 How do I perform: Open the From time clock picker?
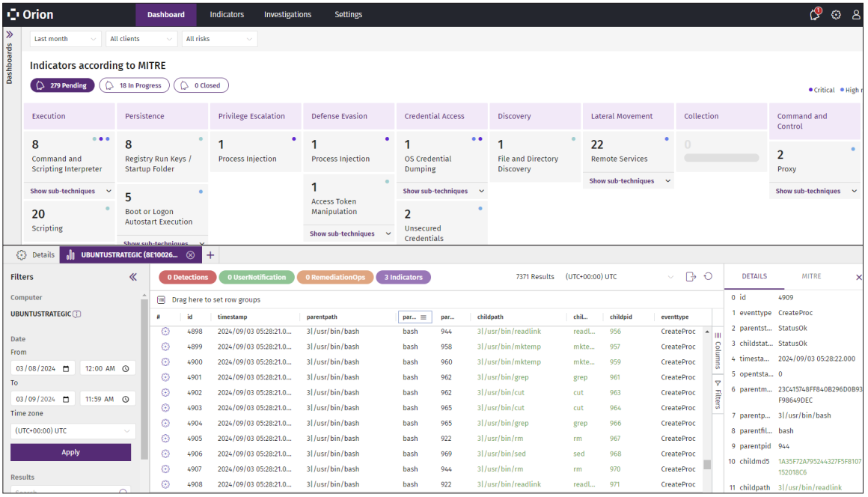(x=126, y=368)
